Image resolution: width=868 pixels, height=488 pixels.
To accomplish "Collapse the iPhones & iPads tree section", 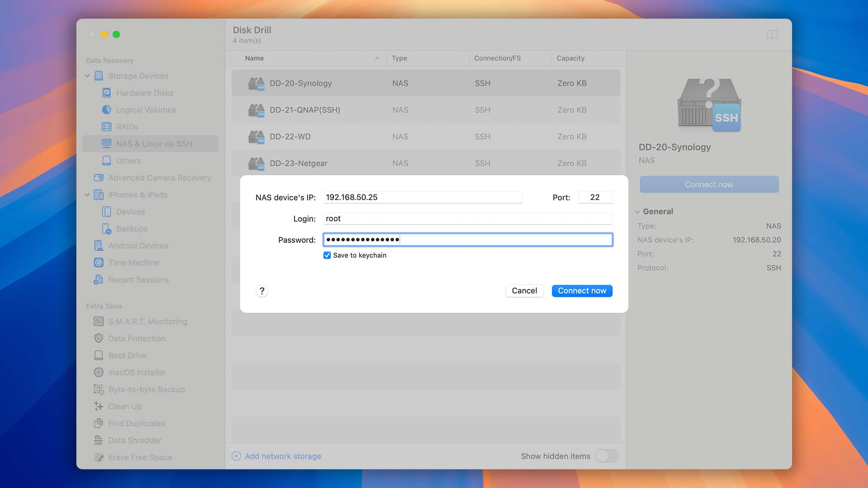I will (87, 195).
